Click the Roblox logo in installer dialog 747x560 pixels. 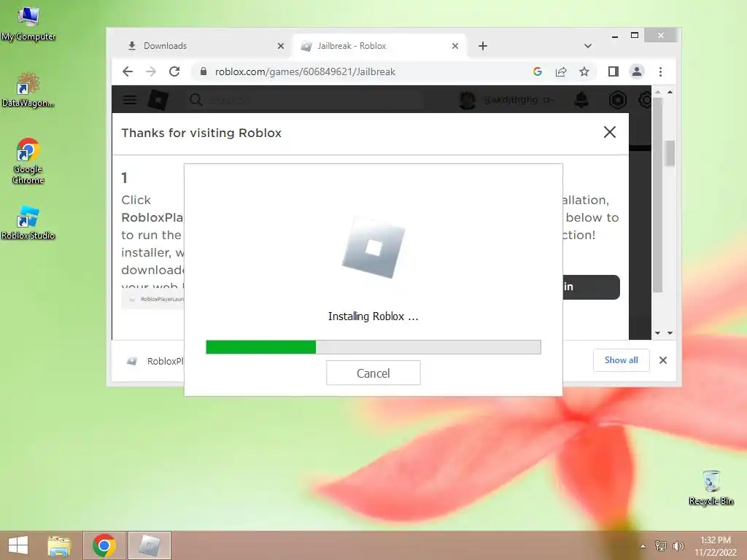pyautogui.click(x=373, y=248)
